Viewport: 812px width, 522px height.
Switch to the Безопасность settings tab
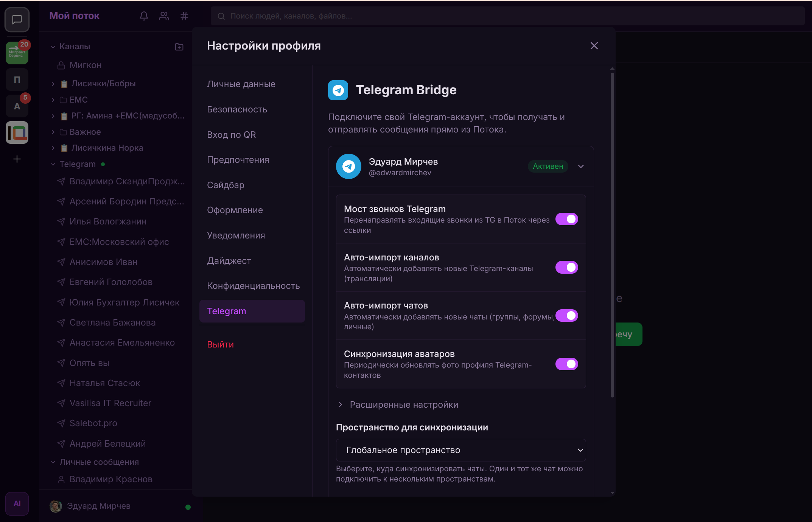pos(237,109)
